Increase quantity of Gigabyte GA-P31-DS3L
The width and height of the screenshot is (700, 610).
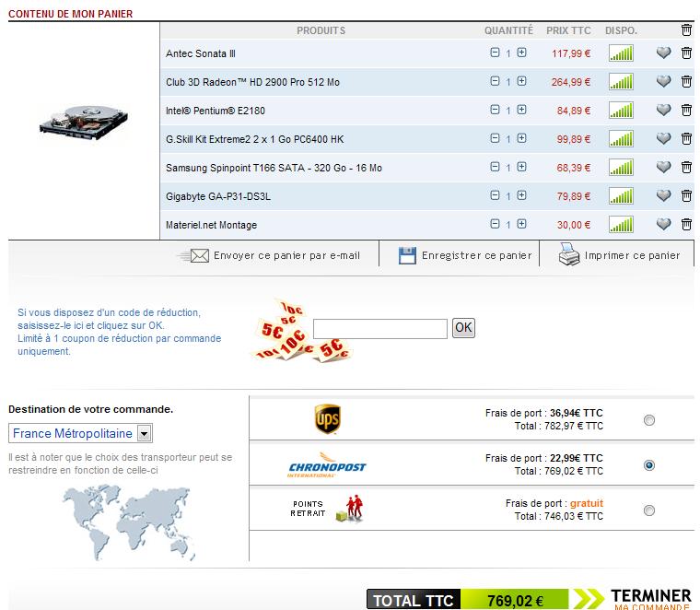click(x=521, y=195)
